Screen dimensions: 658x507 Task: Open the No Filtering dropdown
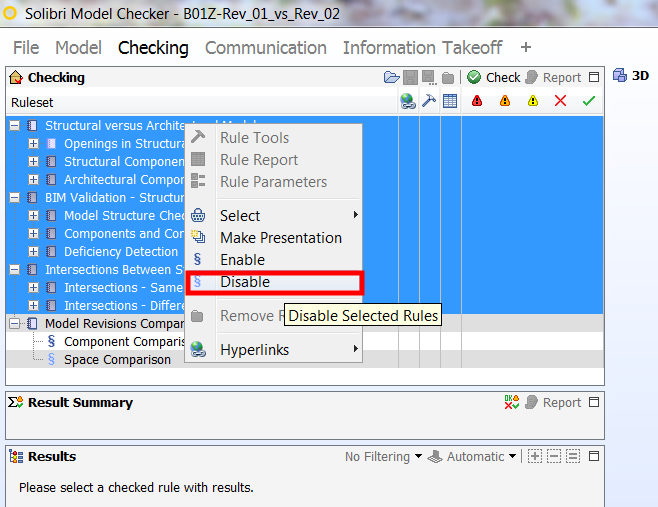point(383,457)
